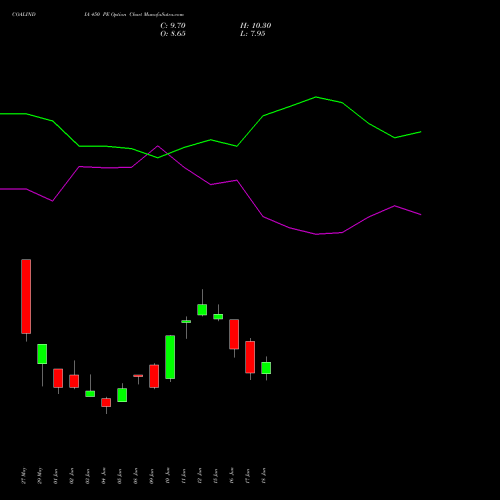The width and height of the screenshot is (500, 500).
Task: Click the high value H: 10.30
Action: pos(256,26)
